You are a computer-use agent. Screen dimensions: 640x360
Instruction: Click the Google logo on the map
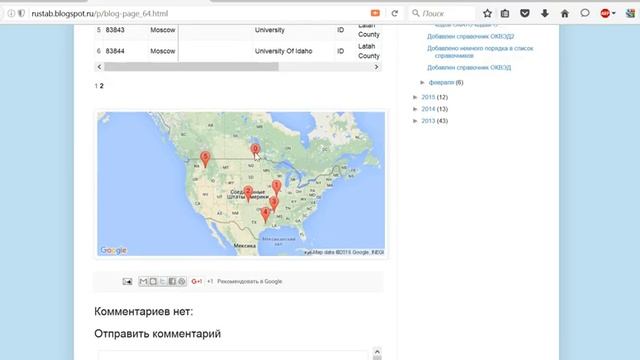113,250
